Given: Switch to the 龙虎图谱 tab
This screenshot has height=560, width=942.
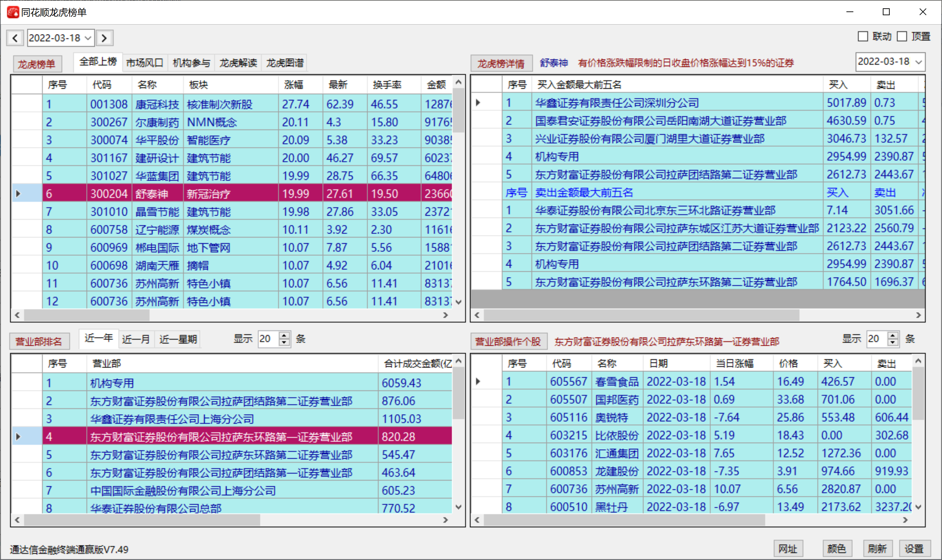Looking at the screenshot, I should (x=285, y=63).
